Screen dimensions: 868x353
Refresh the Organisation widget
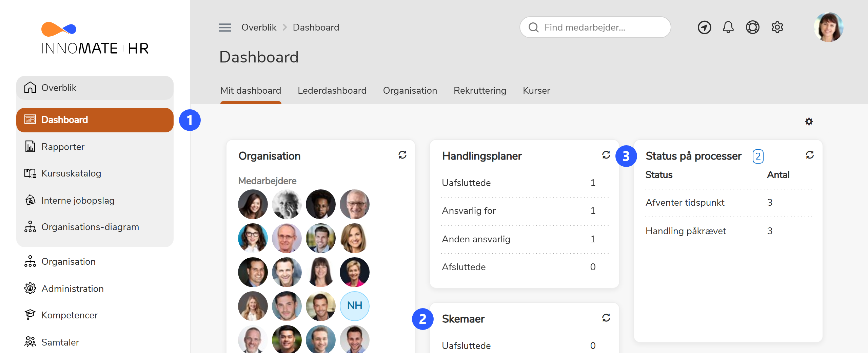click(402, 155)
